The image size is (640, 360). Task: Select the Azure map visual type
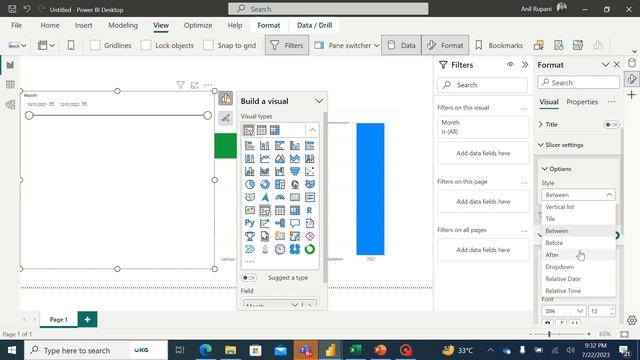click(x=265, y=198)
